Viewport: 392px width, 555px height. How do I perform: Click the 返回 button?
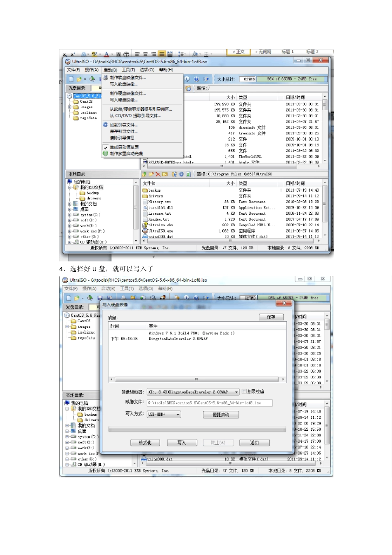[255, 443]
